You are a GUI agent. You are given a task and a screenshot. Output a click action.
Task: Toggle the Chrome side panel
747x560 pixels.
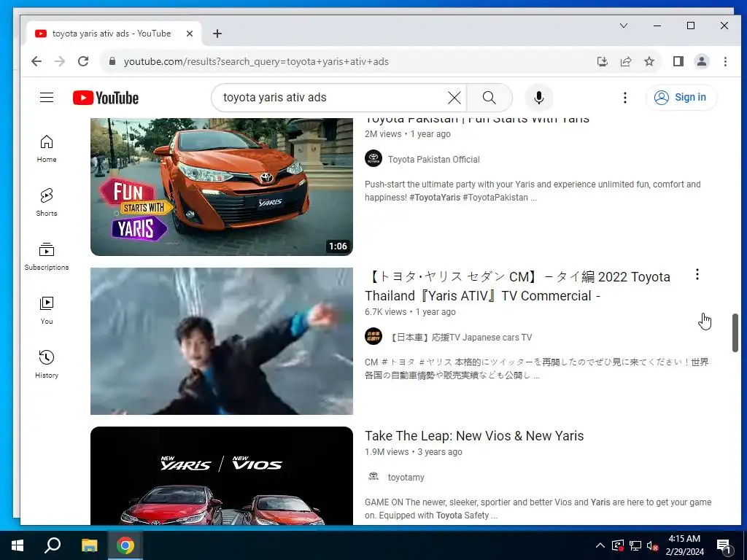[678, 61]
